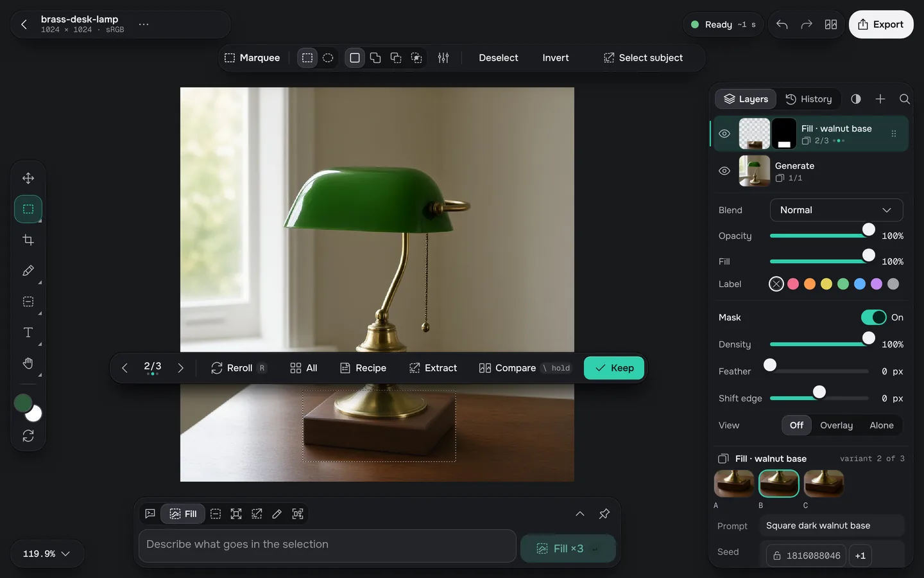The width and height of the screenshot is (924, 578).
Task: Show next fill variant
Action: (x=181, y=368)
